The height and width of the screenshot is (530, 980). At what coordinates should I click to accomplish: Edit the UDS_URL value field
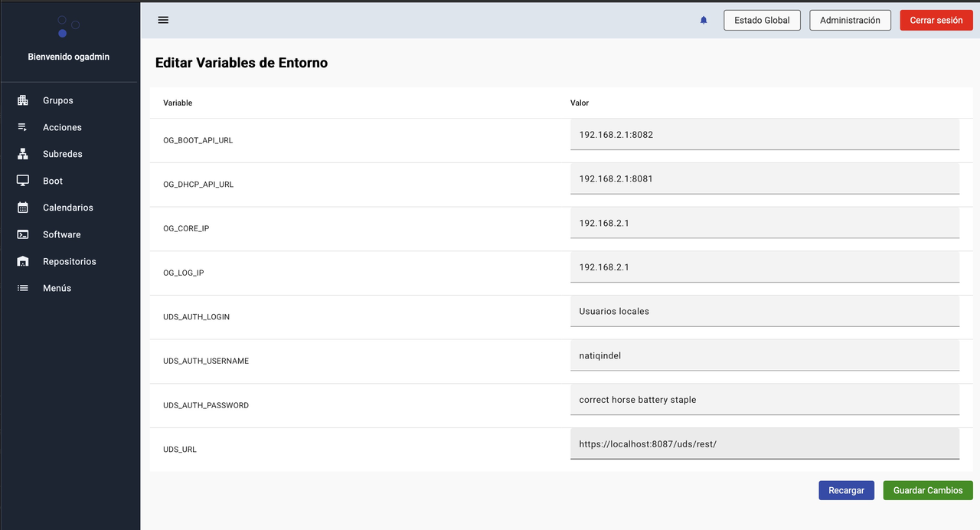tap(764, 444)
